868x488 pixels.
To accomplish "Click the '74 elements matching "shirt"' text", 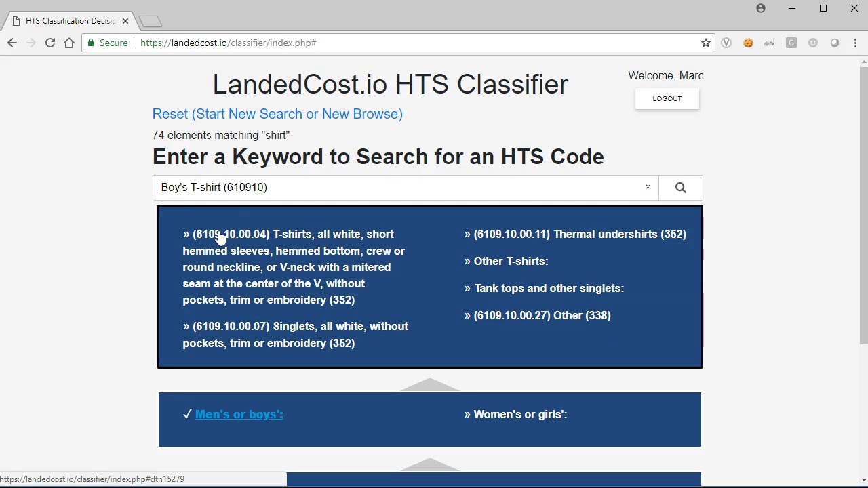I will (x=221, y=136).
